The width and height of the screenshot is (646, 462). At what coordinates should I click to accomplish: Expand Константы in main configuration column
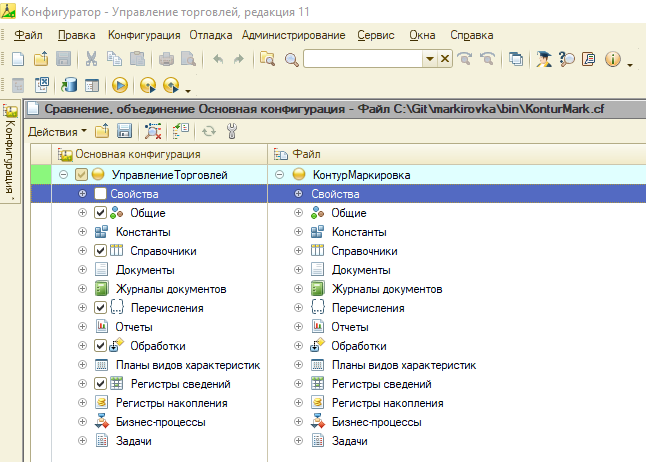[x=82, y=232]
